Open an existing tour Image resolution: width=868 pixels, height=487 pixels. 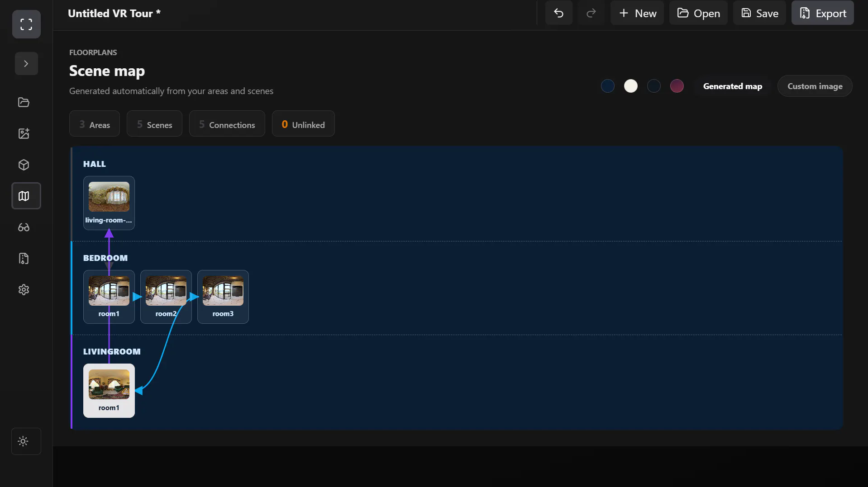pyautogui.click(x=698, y=13)
